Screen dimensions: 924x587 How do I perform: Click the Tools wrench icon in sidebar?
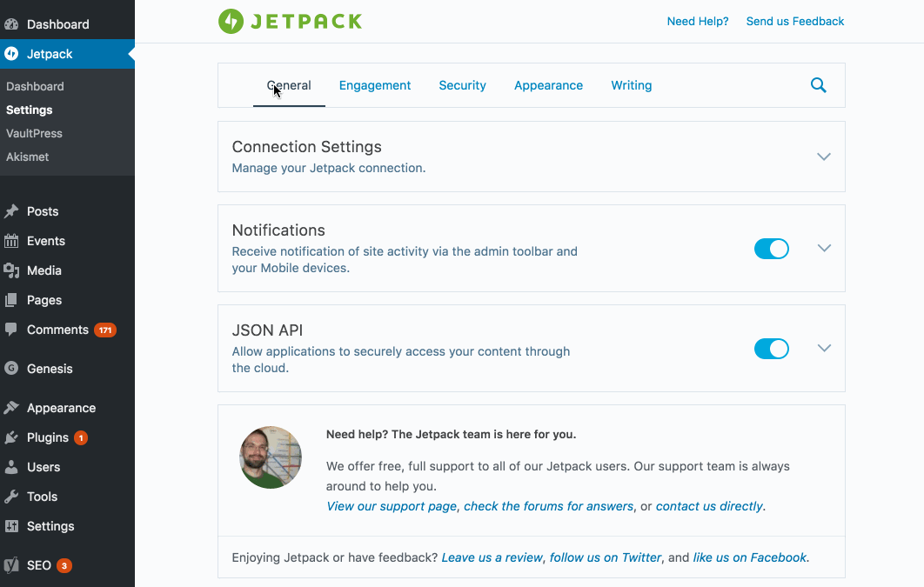coord(11,497)
